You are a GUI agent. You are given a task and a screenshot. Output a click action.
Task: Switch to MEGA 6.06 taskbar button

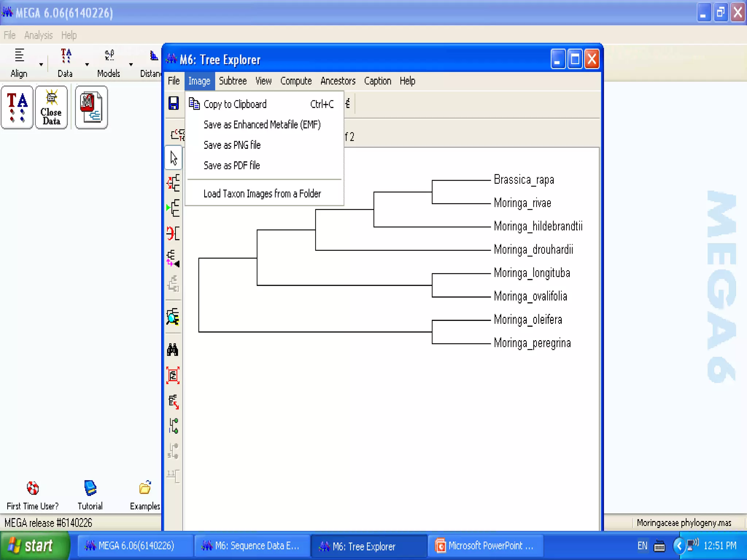click(x=135, y=546)
